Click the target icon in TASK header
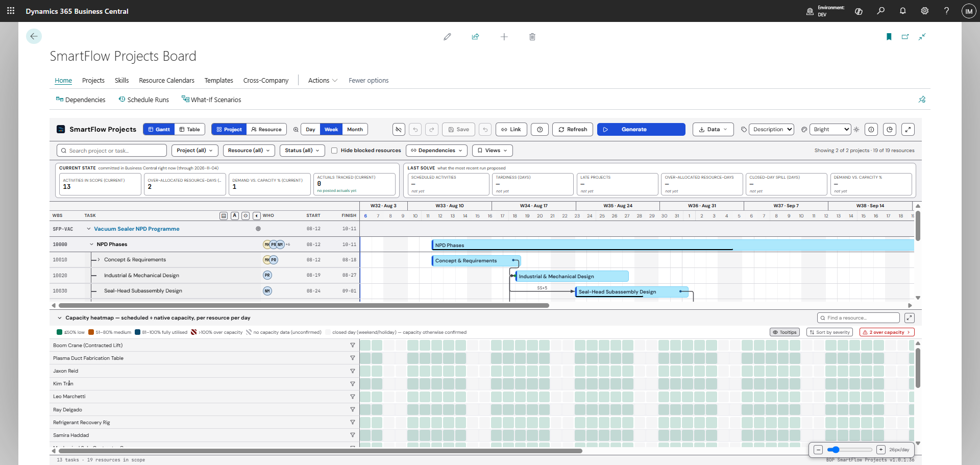Image resolution: width=980 pixels, height=465 pixels. coord(246,216)
